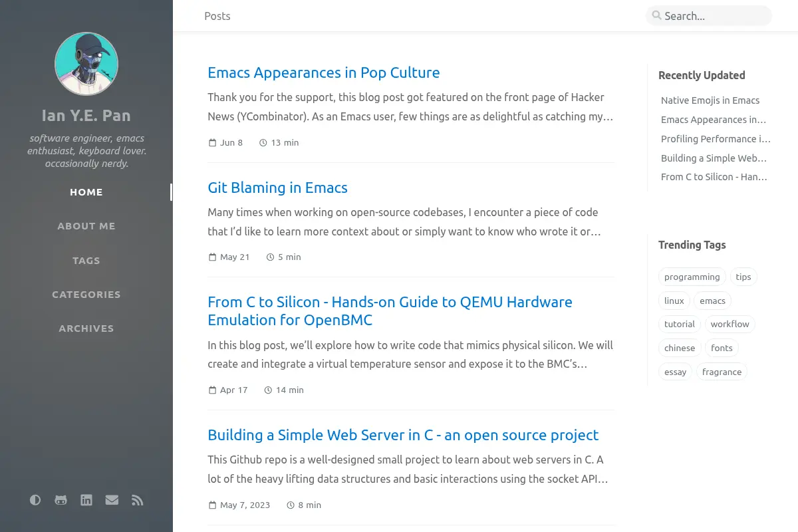Click the profile avatar image

(x=86, y=64)
